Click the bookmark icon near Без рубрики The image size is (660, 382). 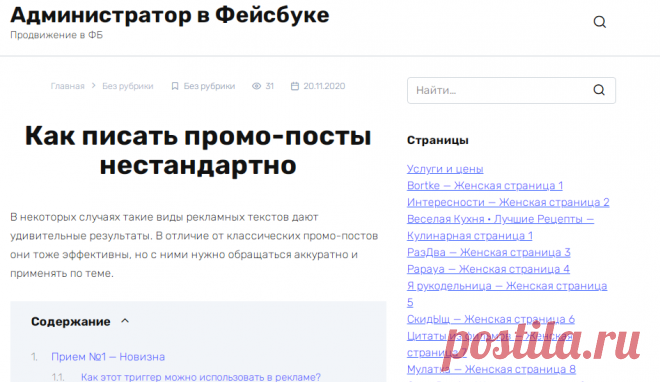pyautogui.click(x=175, y=86)
